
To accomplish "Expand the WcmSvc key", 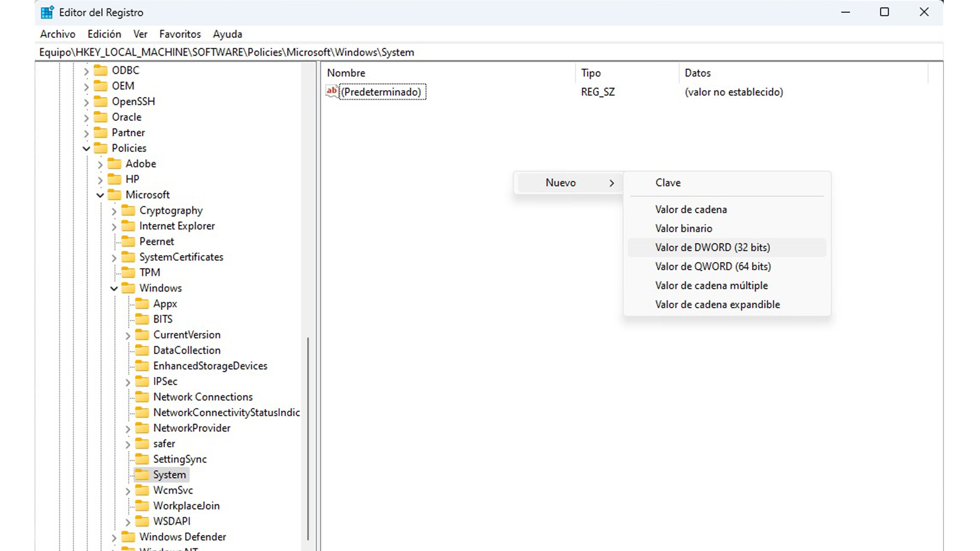I will [x=128, y=491].
